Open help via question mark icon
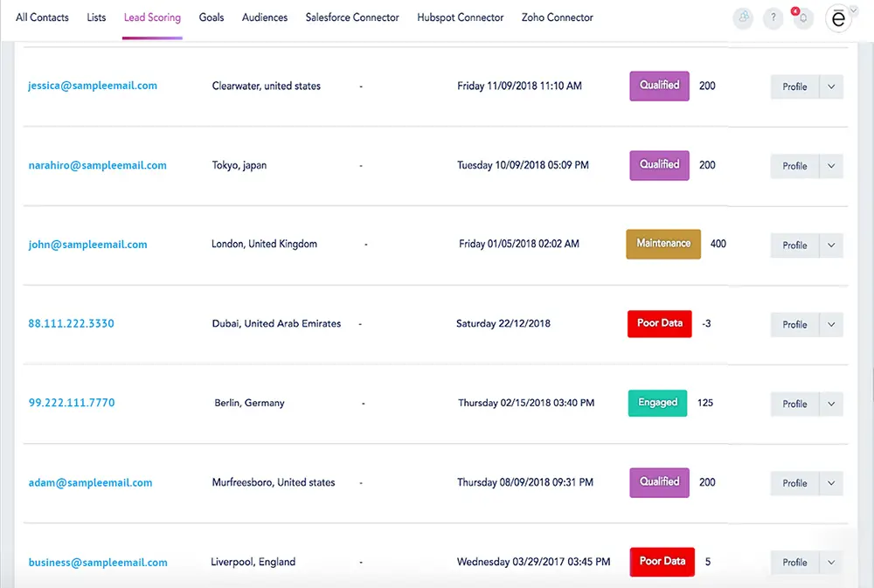 coord(772,18)
